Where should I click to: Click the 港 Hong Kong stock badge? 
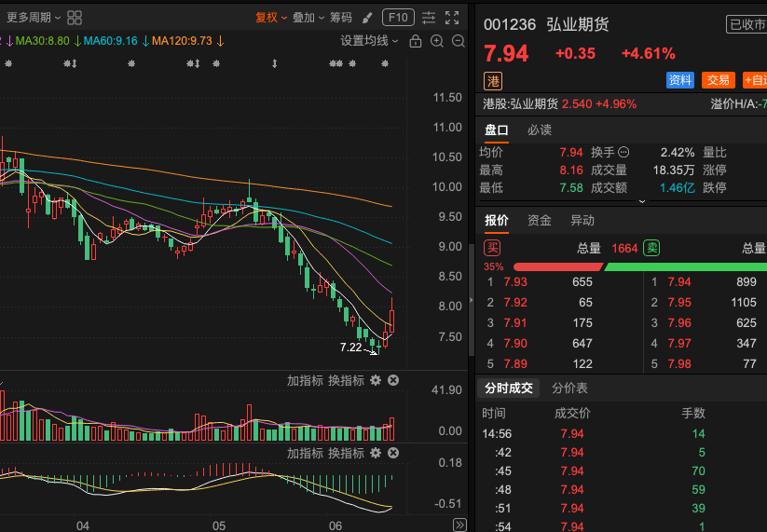[x=493, y=81]
